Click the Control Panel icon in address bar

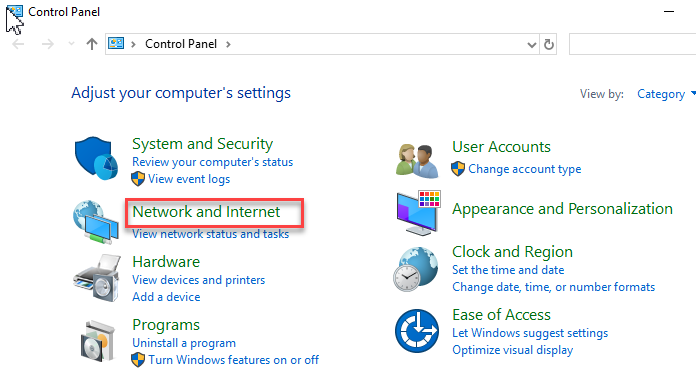click(116, 44)
